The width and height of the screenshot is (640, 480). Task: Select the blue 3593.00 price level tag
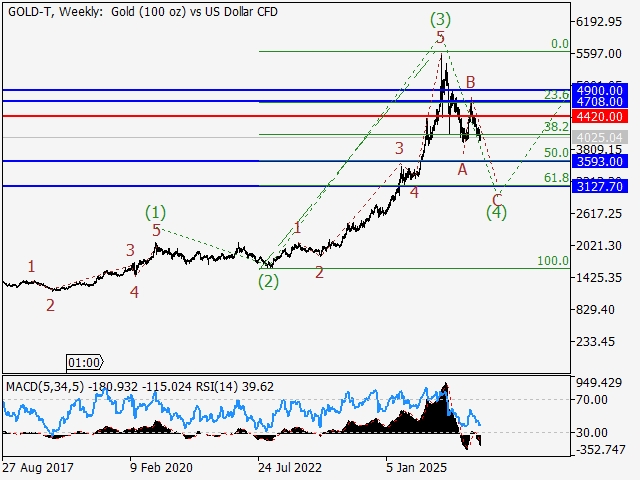600,162
